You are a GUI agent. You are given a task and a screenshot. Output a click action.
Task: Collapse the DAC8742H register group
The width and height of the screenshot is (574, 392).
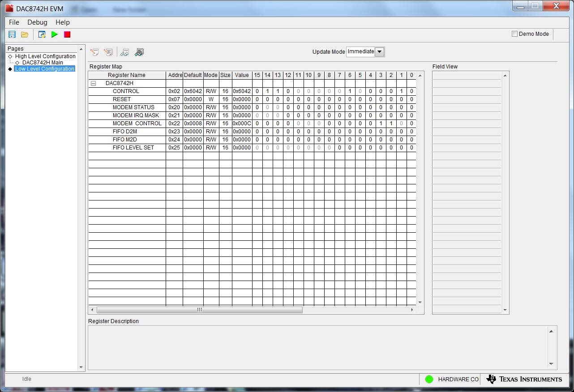[93, 83]
